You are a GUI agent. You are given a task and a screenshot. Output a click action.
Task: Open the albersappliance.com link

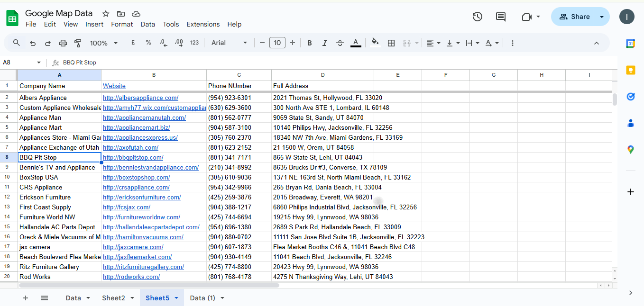[x=140, y=98]
